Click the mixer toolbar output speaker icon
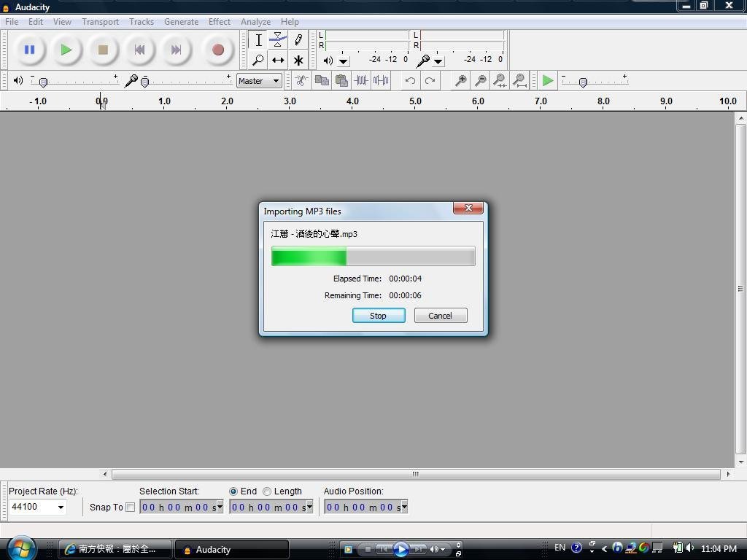This screenshot has height=560, width=747. [x=18, y=80]
